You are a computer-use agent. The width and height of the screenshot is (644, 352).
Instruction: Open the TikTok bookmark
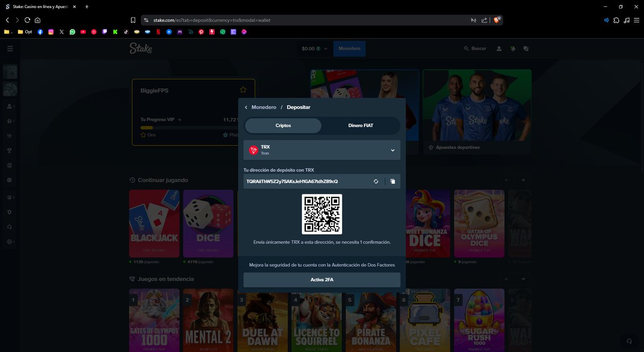point(126,32)
